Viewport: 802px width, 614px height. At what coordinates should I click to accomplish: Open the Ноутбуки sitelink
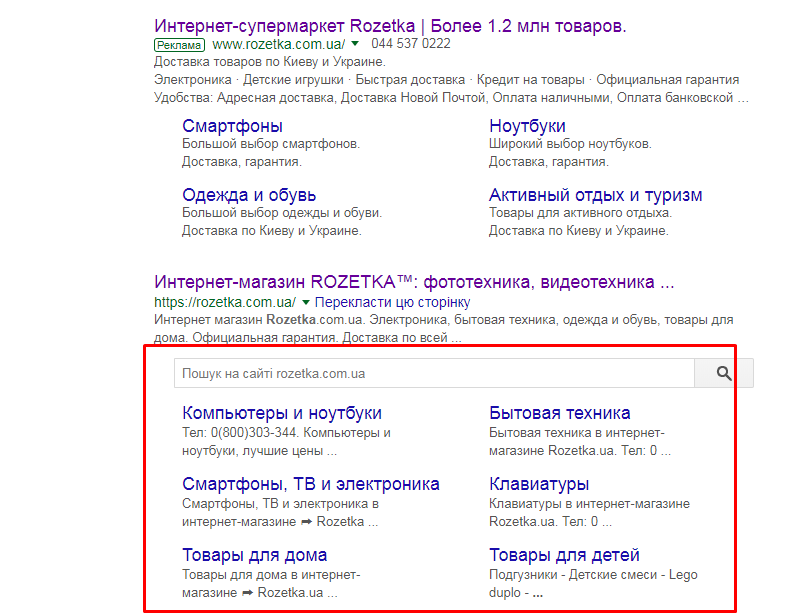pos(527,126)
